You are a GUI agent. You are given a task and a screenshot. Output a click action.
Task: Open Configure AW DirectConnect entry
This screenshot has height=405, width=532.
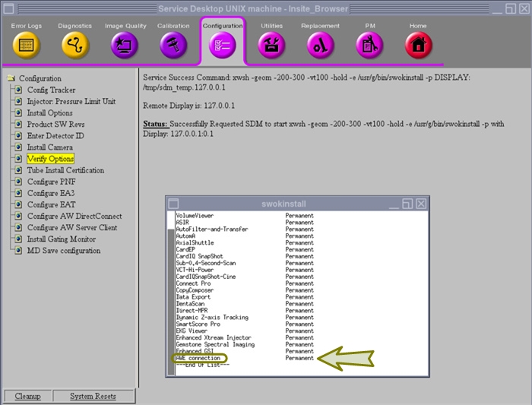pos(74,216)
